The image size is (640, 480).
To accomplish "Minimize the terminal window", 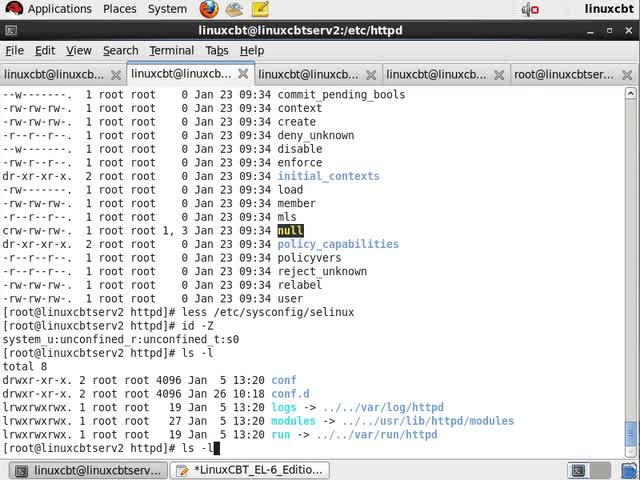I will [590, 31].
